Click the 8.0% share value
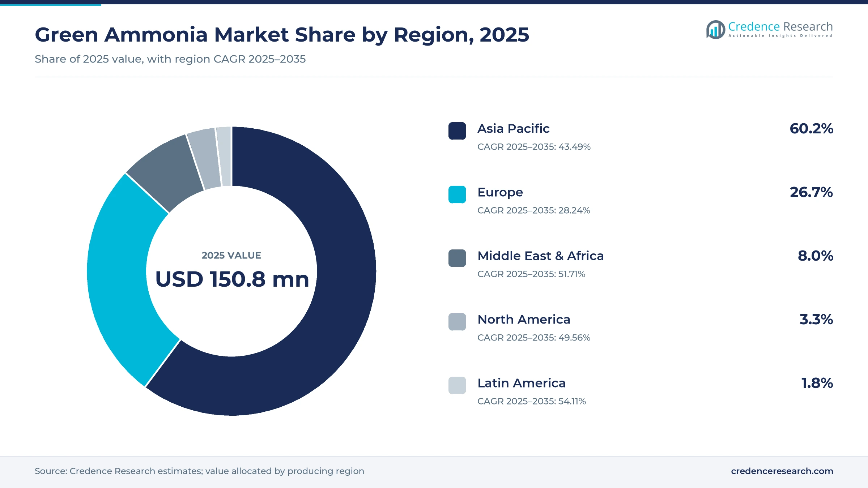Image resolution: width=868 pixels, height=488 pixels. 816,256
